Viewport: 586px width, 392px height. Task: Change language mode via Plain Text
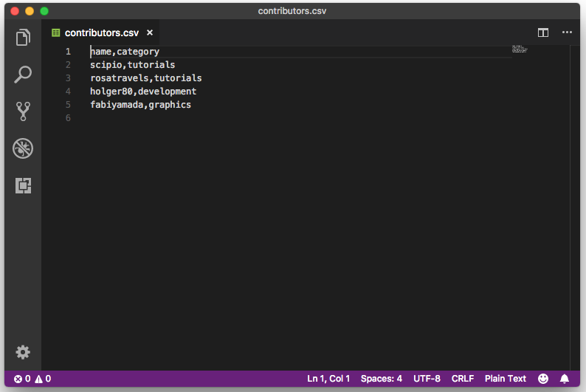506,379
